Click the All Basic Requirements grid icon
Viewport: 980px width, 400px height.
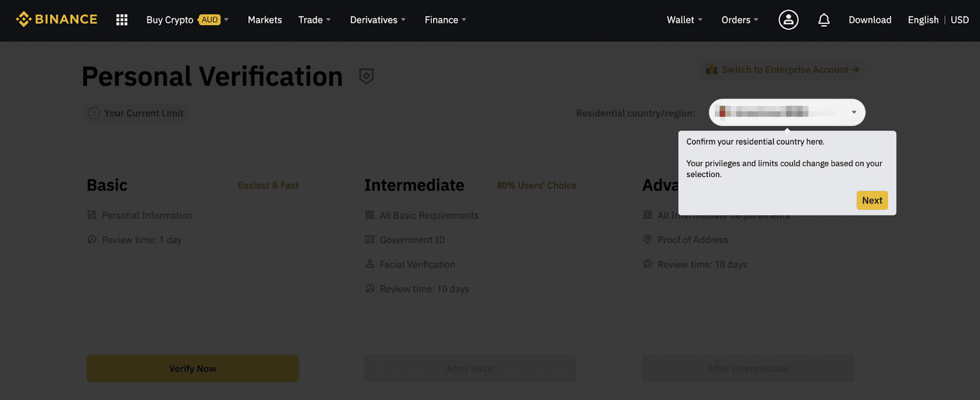pyautogui.click(x=369, y=215)
